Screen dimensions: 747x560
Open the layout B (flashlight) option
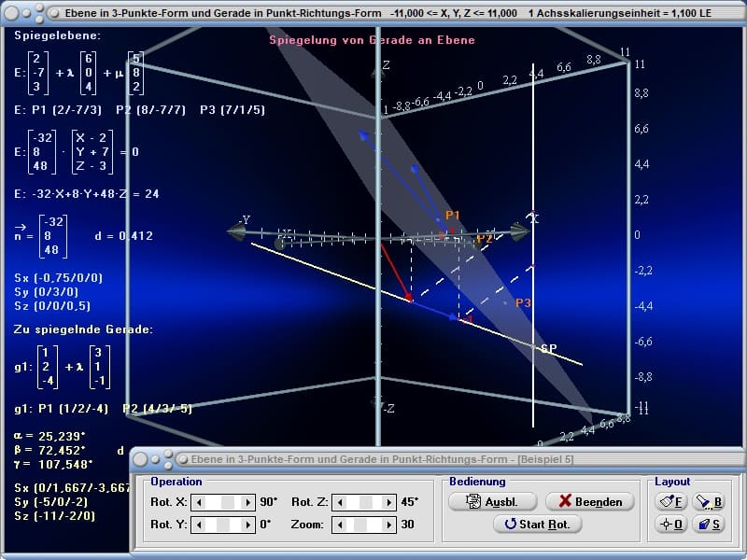[x=709, y=501]
